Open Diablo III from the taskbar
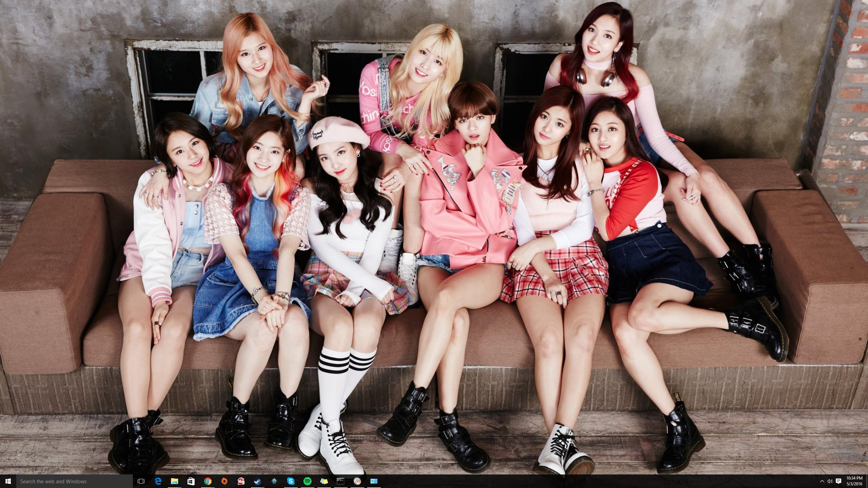The width and height of the screenshot is (868, 488). (x=274, y=481)
